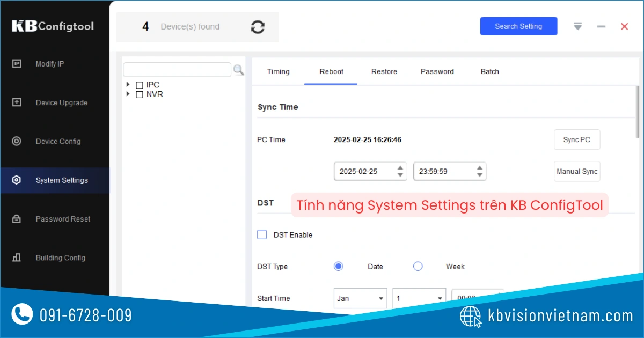Screen dimensions: 644x338
Task: Select the Device Upgrade icon
Action: pyautogui.click(x=17, y=102)
